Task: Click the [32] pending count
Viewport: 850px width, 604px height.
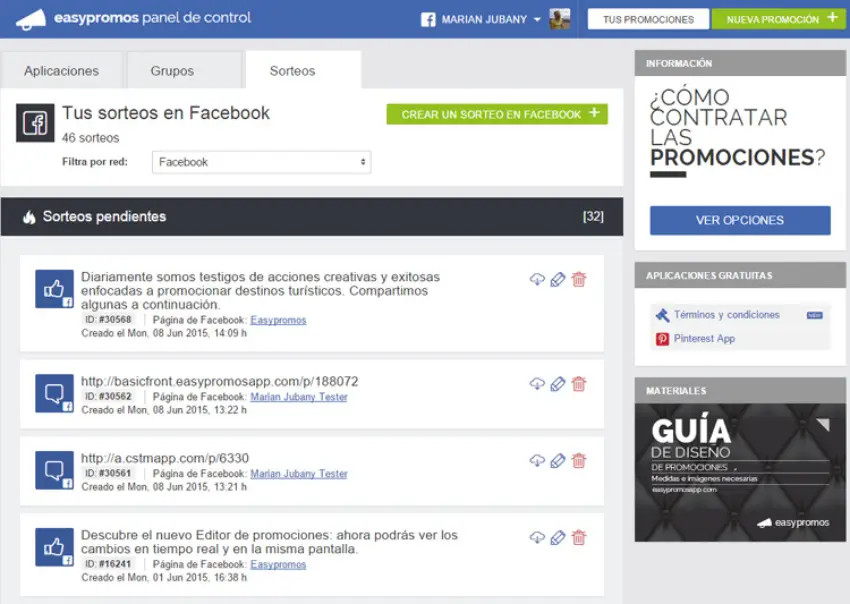Action: point(593,216)
